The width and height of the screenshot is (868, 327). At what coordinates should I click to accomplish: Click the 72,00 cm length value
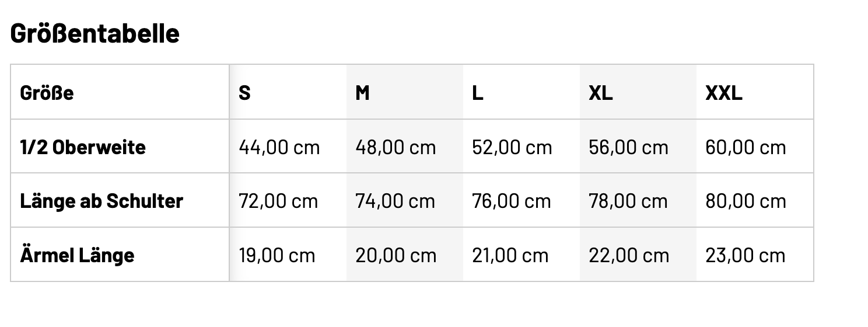[278, 201]
